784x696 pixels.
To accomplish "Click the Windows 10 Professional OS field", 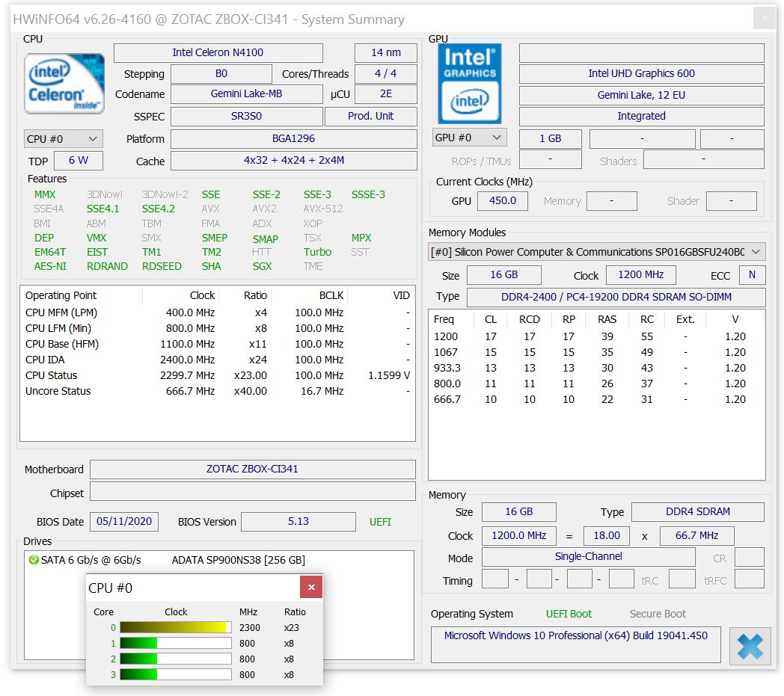I will [x=575, y=644].
